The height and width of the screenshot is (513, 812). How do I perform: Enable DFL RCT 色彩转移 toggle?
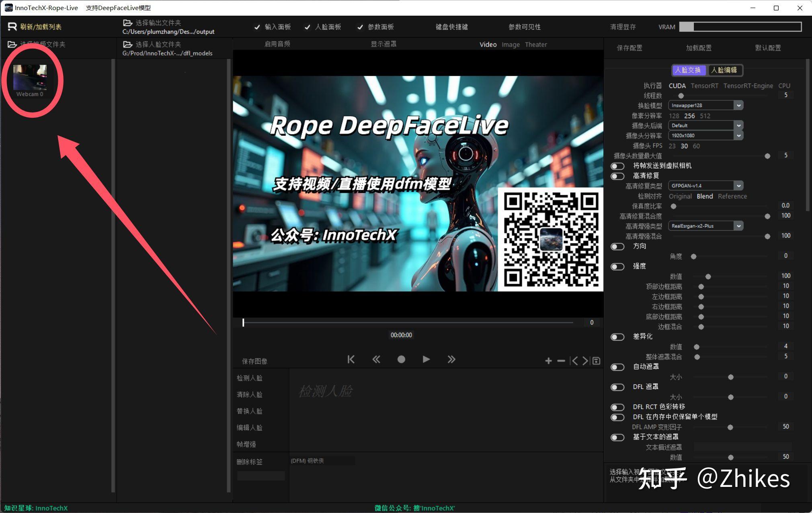(617, 407)
